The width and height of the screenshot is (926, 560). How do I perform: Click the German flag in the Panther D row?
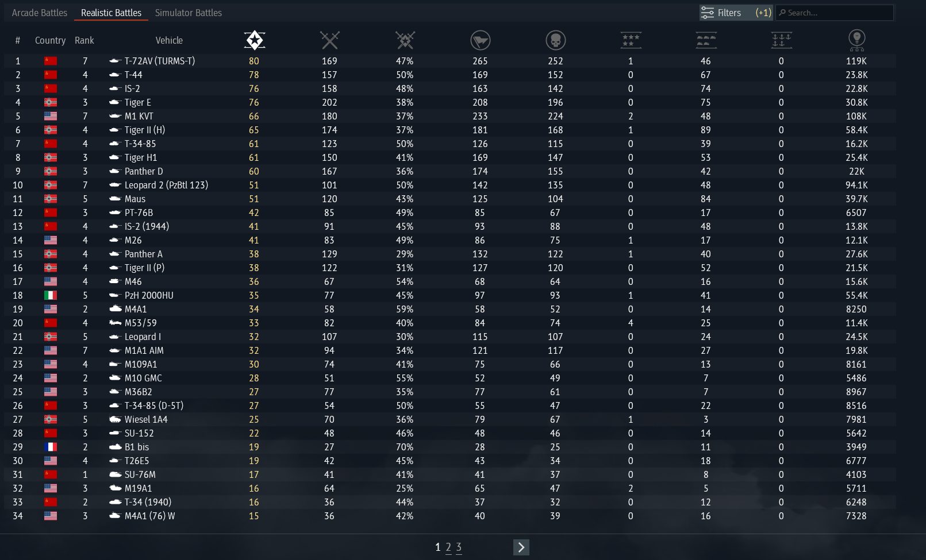point(51,171)
